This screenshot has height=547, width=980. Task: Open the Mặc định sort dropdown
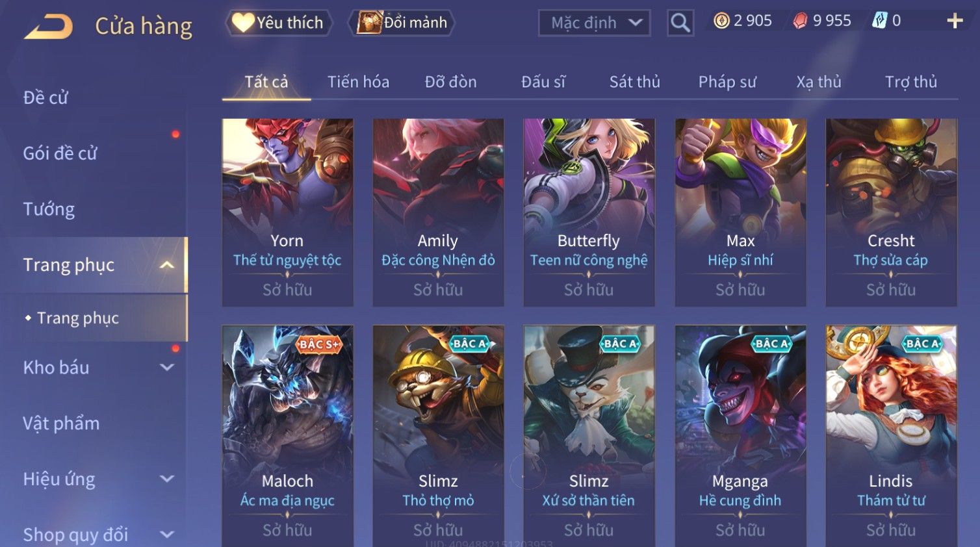594,23
